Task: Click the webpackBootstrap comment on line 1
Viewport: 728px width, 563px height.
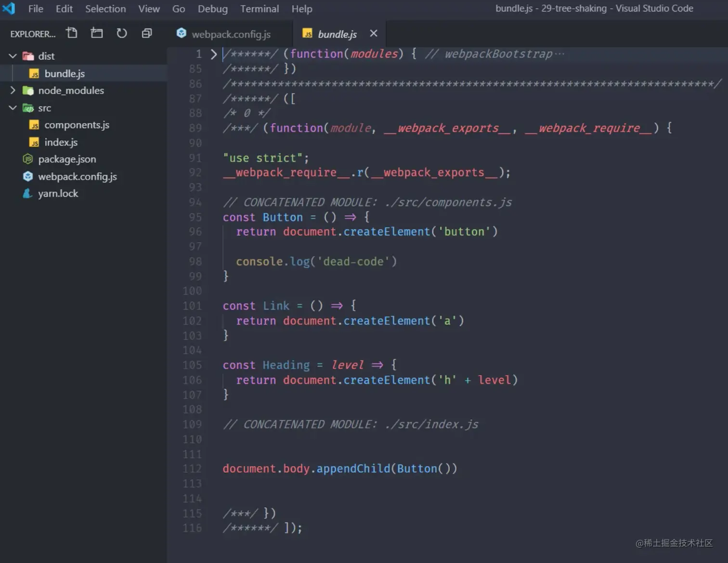Action: [x=489, y=53]
